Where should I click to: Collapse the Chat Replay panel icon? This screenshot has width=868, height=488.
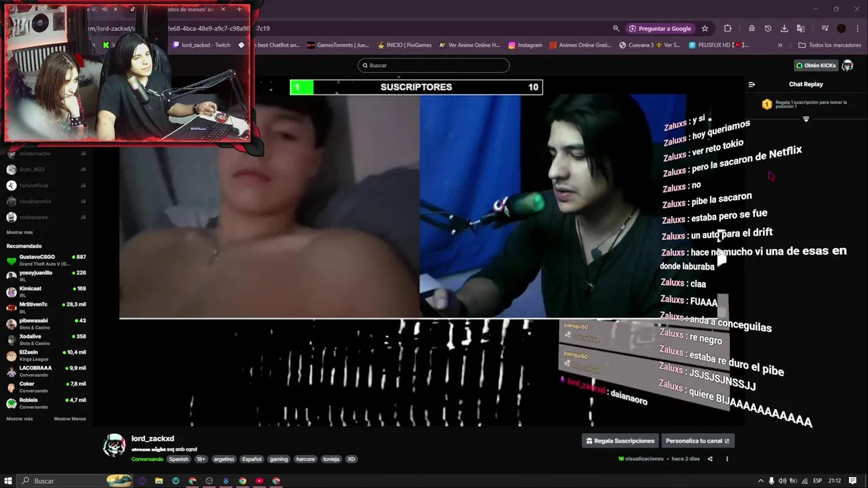751,85
